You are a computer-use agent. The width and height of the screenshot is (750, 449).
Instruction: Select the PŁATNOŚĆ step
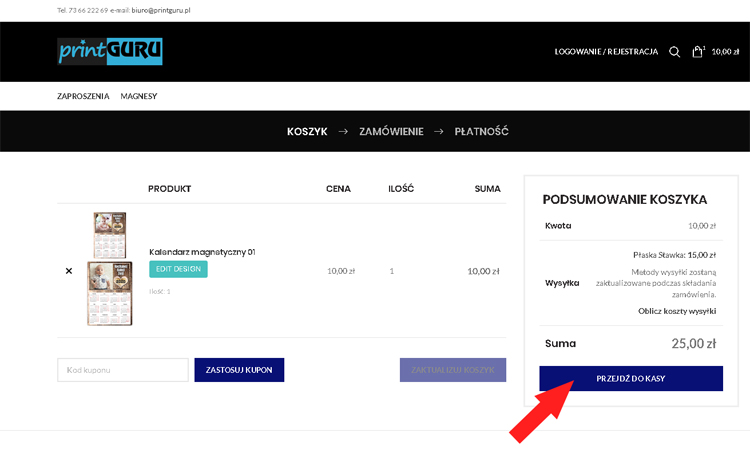coord(481,131)
